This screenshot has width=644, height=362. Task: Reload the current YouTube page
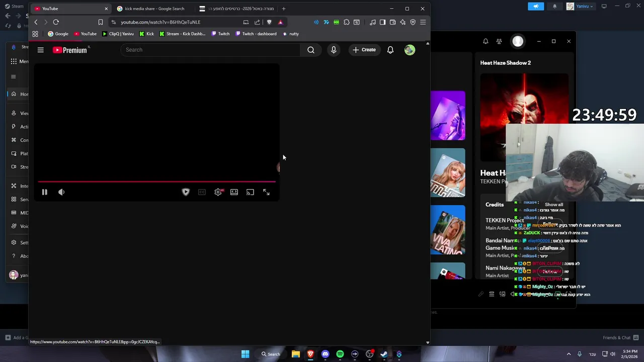coord(56,22)
